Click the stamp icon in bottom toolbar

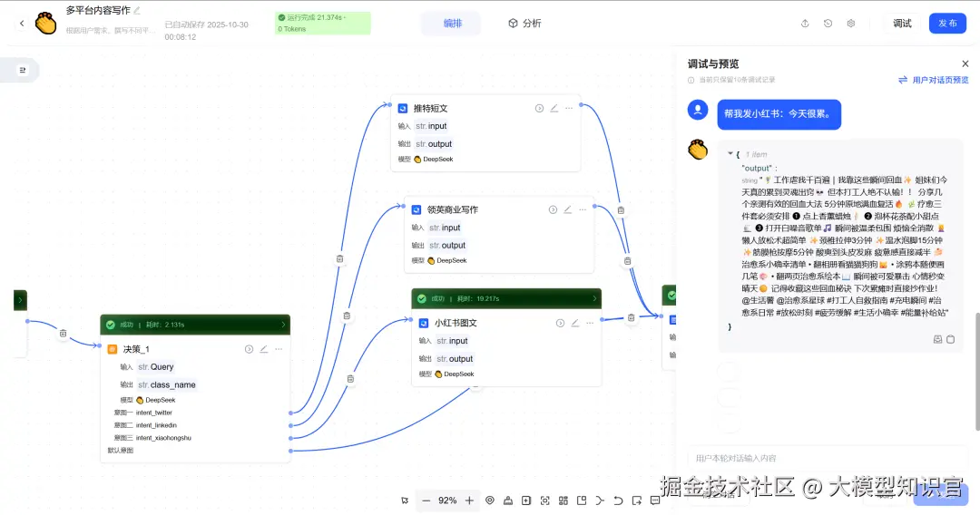coord(508,500)
